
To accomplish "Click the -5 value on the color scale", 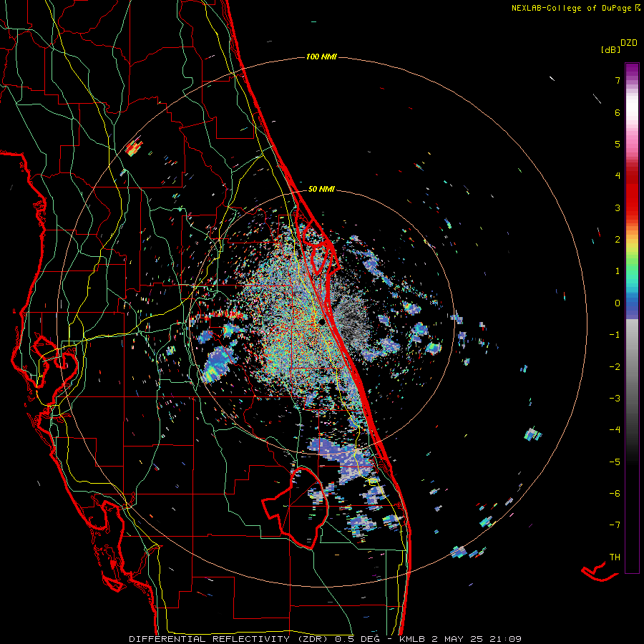I will (615, 462).
